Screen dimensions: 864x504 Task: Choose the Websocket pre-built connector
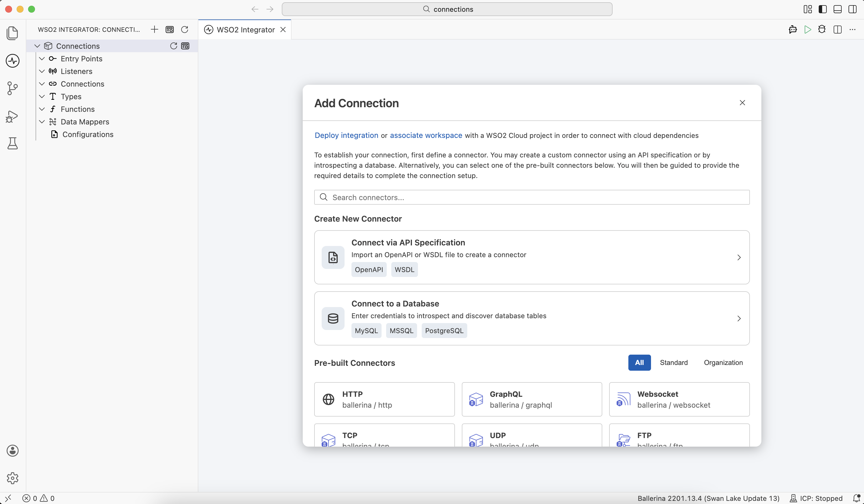click(679, 399)
